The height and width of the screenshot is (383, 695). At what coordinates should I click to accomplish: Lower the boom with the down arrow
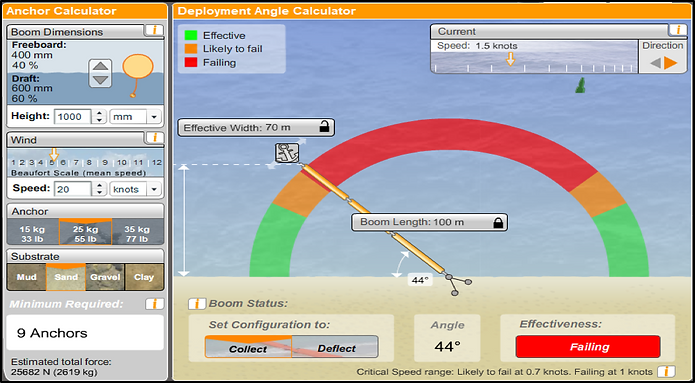(x=101, y=80)
